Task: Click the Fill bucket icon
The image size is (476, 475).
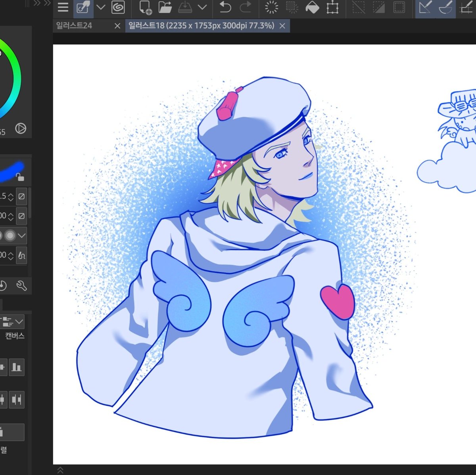Action: pyautogui.click(x=312, y=8)
